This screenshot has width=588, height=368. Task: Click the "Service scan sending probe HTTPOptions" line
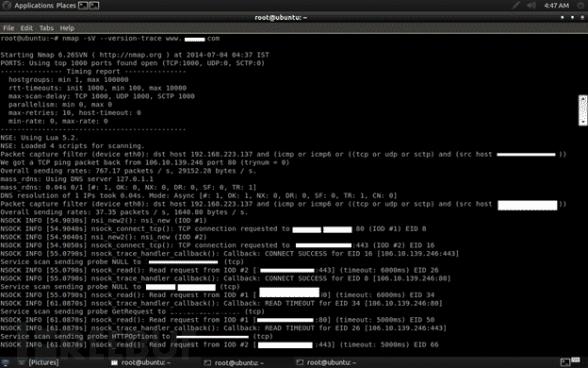(137, 336)
